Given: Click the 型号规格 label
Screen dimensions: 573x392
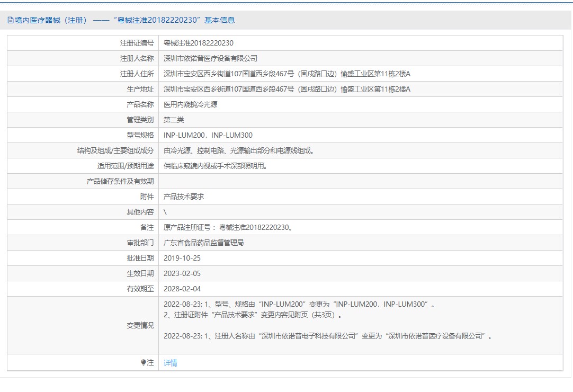Looking at the screenshot, I should click(140, 135).
